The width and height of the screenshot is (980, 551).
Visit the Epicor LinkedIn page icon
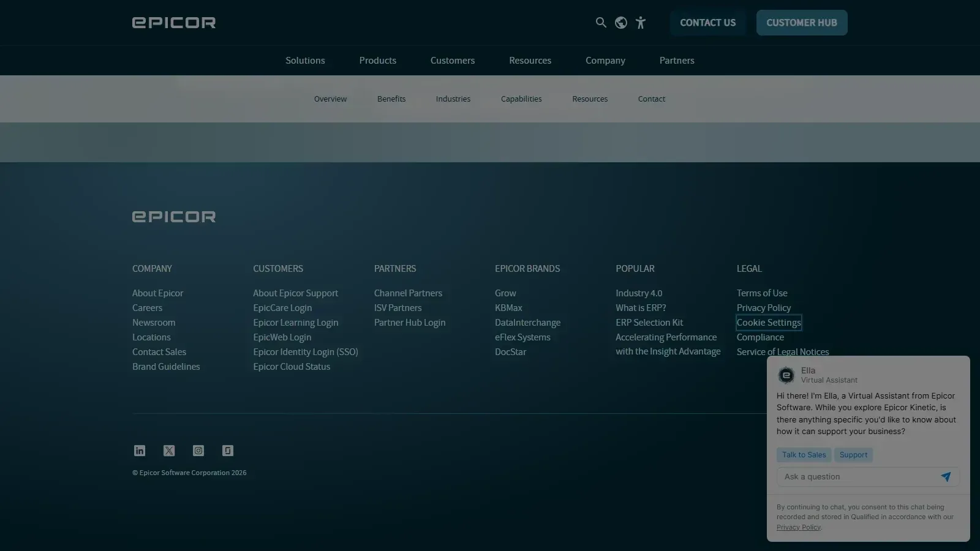coord(140,451)
